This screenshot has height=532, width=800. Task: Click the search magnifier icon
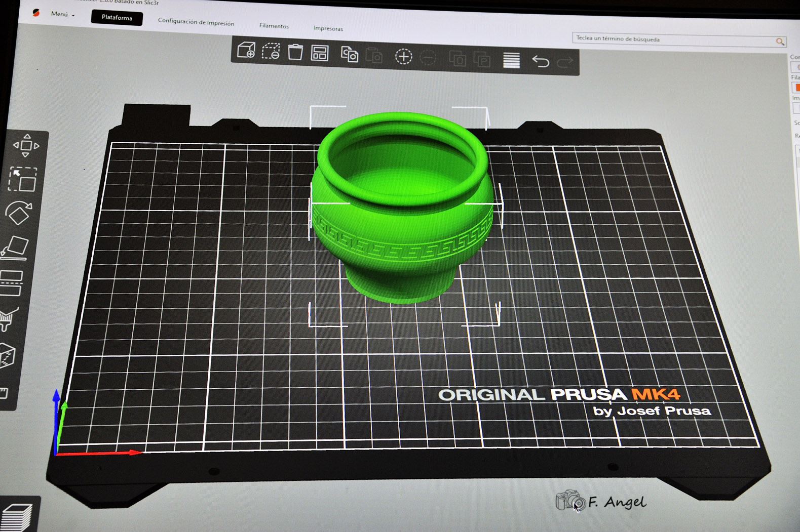pos(780,42)
